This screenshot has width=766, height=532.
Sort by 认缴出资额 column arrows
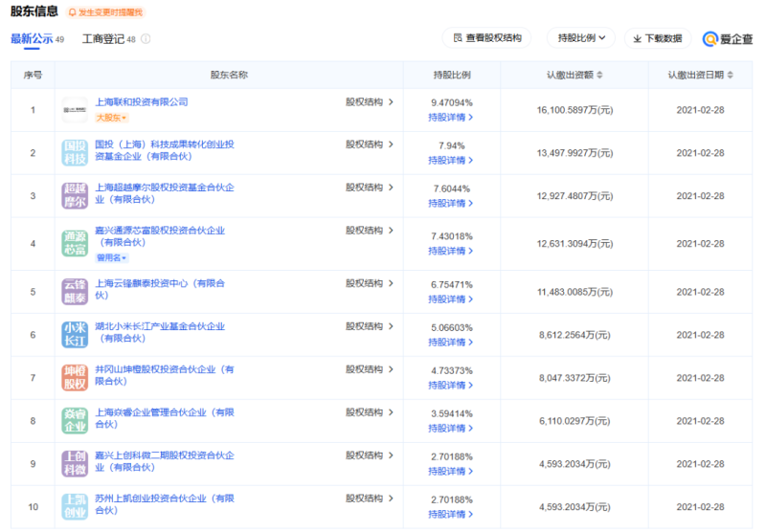[600, 75]
